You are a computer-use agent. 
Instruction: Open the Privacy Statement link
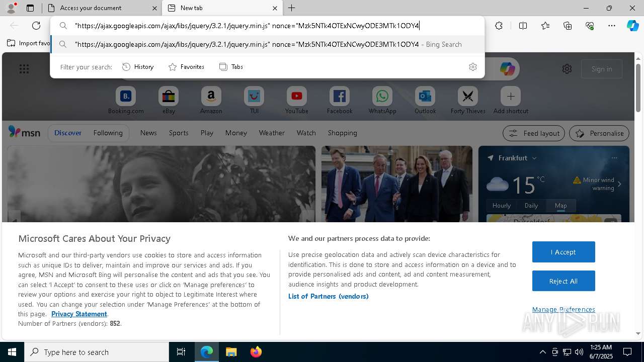79,314
